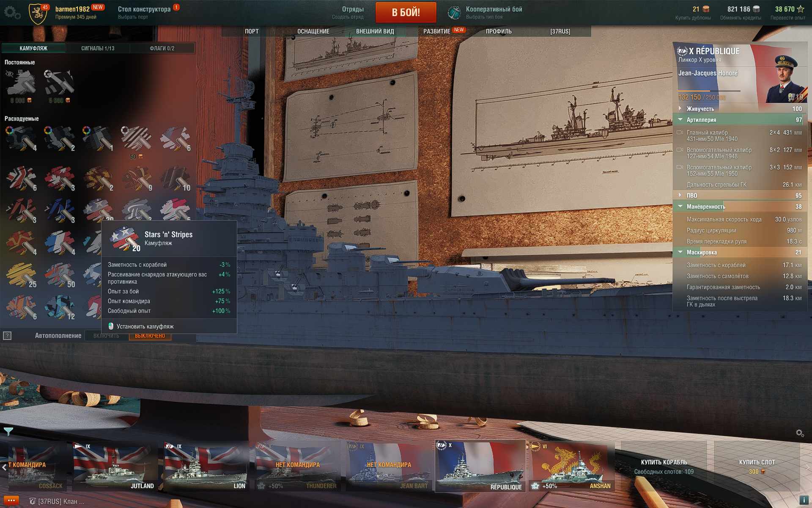The height and width of the screenshot is (508, 812).
Task: Click the В БОЙ! battle button
Action: coord(406,12)
